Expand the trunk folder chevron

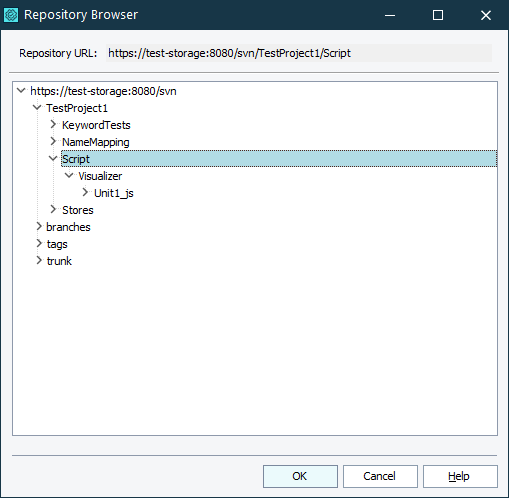click(x=39, y=261)
